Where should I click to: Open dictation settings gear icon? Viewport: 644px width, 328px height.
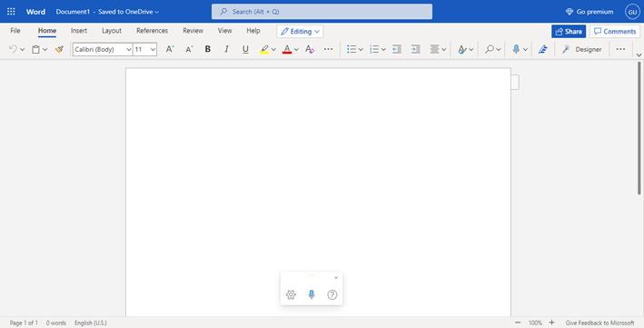click(291, 294)
